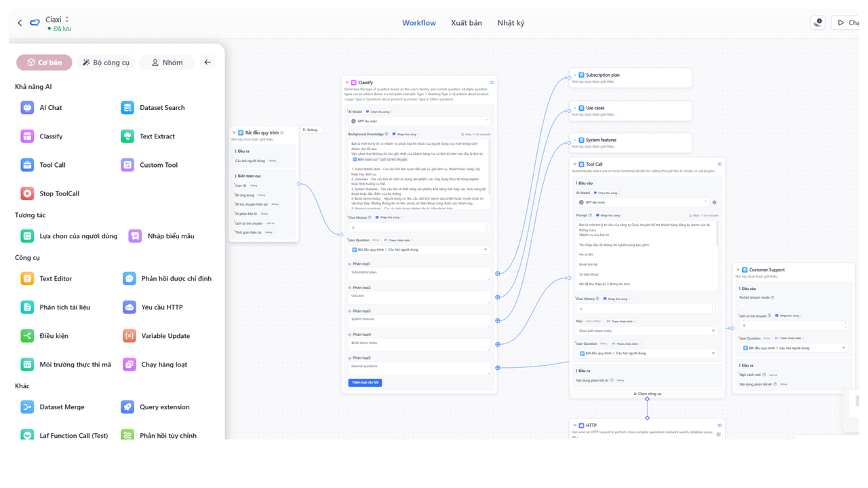Collapse the Classify node
This screenshot has height=488, width=868.
[347, 82]
